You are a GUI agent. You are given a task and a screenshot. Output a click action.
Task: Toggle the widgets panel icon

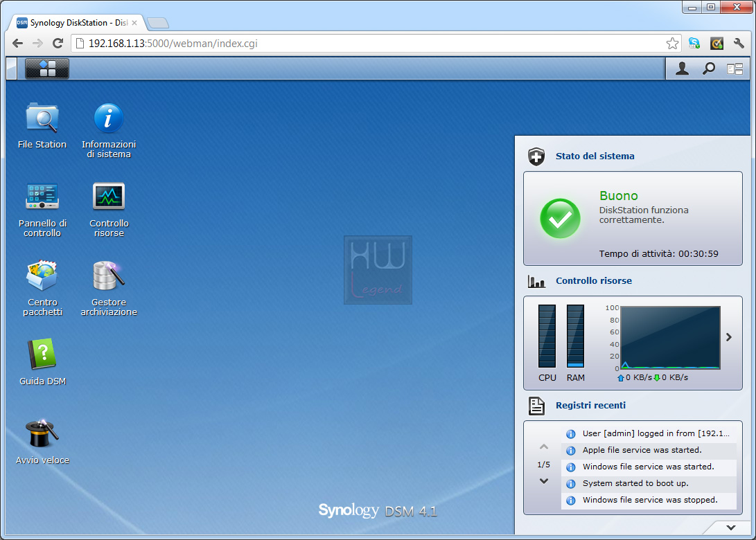(735, 69)
